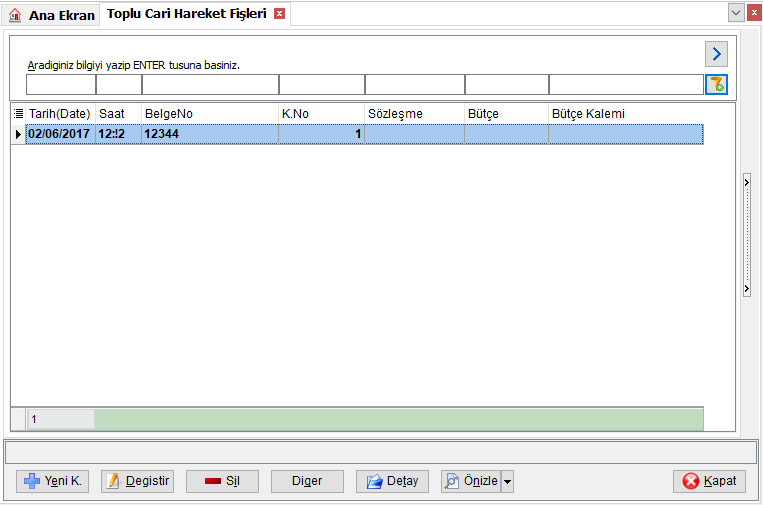Screen dimensions: 763x505
Task: Sort by BelgeNo column header
Action: coord(210,114)
